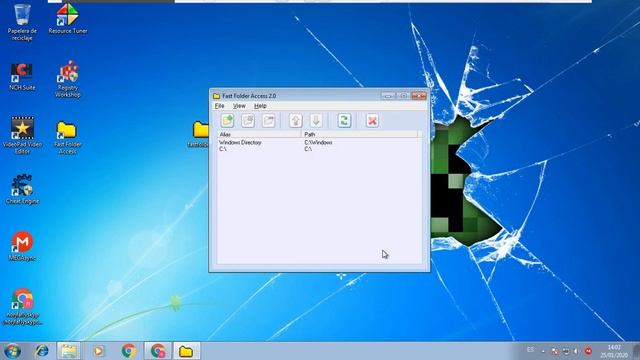Show hidden tray icons arrow
Screen dimensions: 640x360
543,351
